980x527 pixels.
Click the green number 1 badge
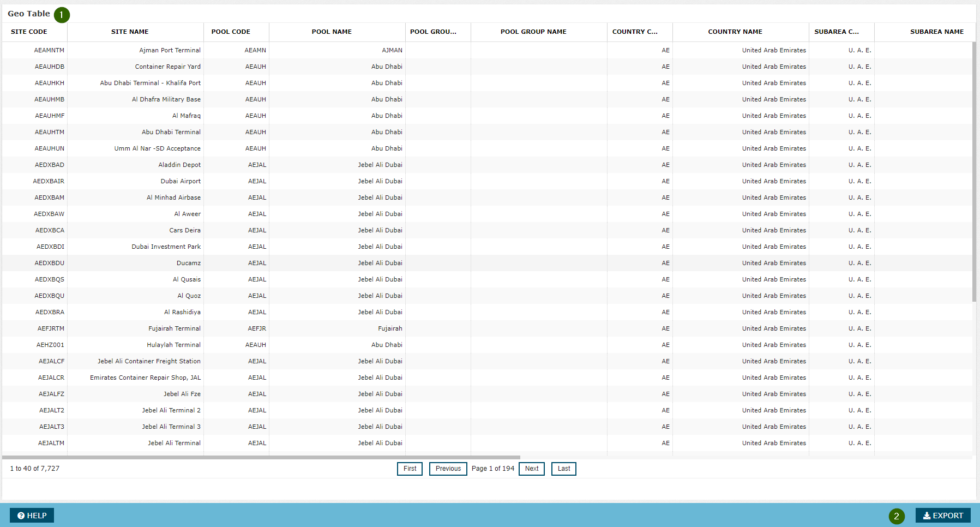pyautogui.click(x=62, y=15)
